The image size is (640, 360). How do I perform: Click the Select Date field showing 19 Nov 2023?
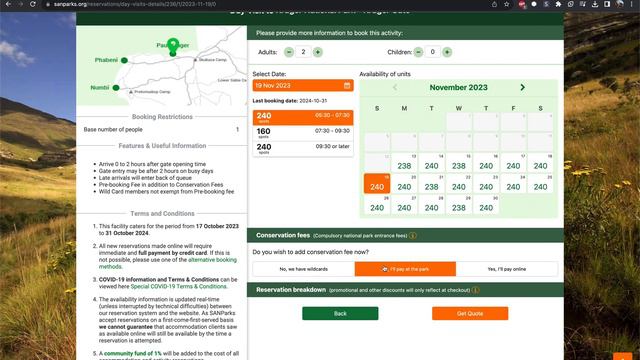tap(303, 85)
